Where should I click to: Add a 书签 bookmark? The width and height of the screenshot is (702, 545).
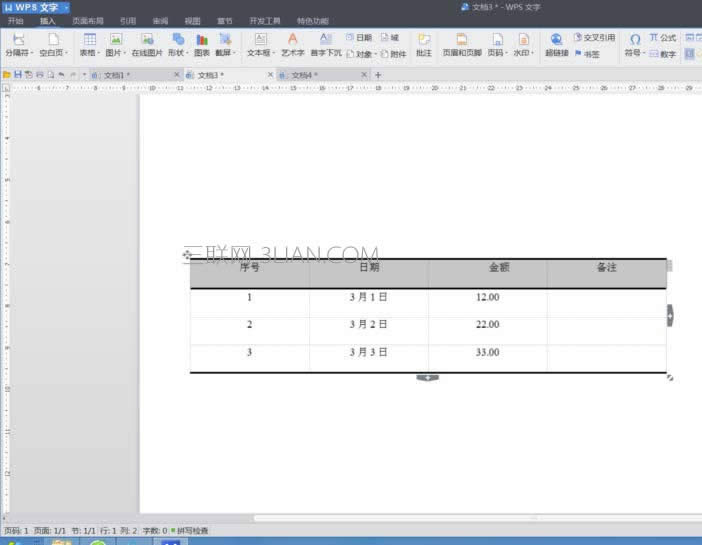(x=587, y=54)
